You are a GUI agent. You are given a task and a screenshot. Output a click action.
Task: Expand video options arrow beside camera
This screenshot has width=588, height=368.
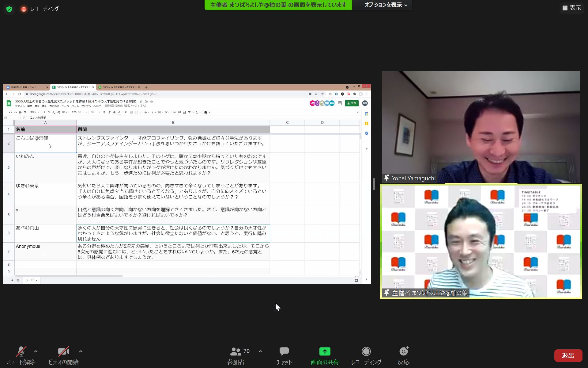click(x=81, y=351)
